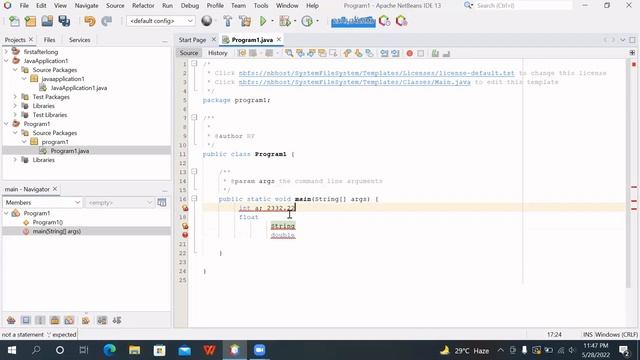This screenshot has height=360, width=640.
Task: Select Program1.java in the Projects tree
Action: 70,151
